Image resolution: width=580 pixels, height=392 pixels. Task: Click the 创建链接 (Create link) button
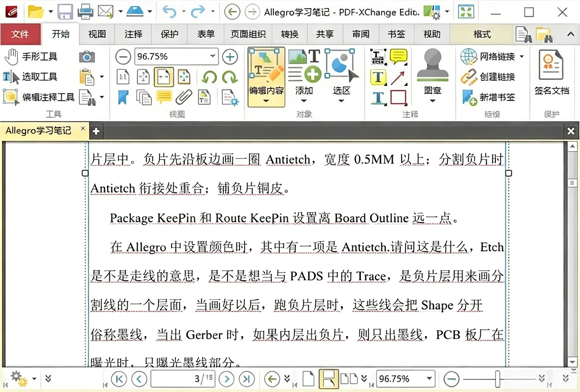tap(488, 77)
